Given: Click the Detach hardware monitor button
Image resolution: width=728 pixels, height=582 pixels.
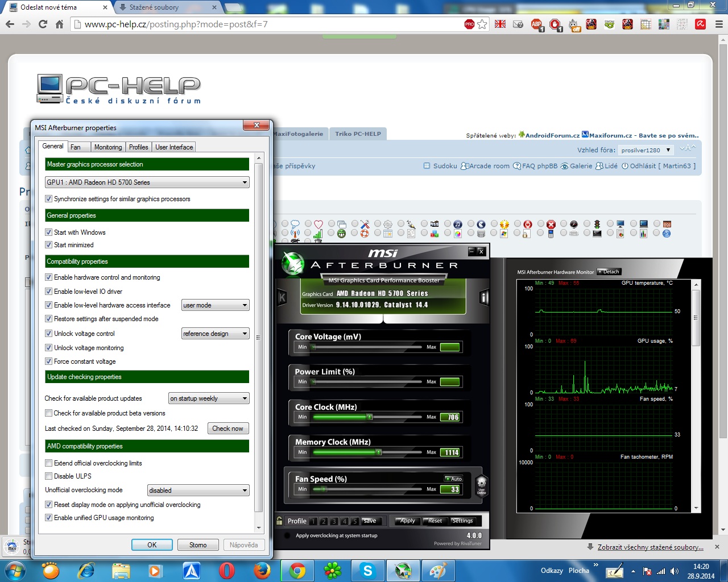Looking at the screenshot, I should pos(609,272).
